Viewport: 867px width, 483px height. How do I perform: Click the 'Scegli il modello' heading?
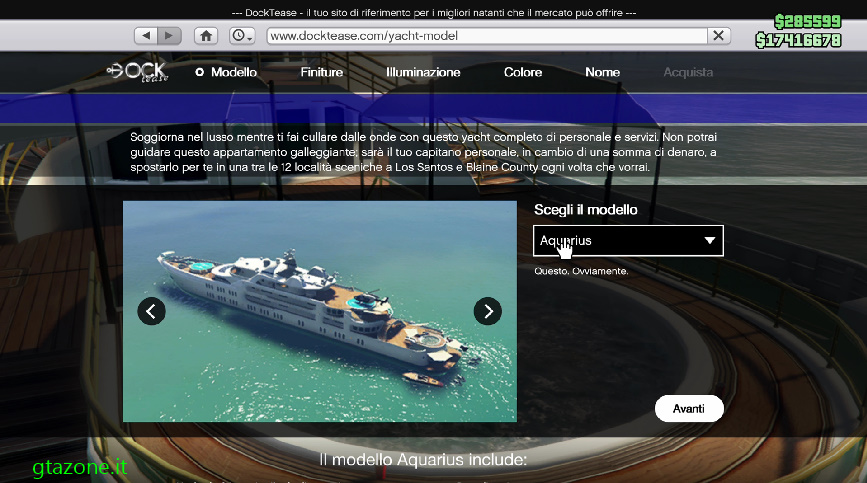point(586,210)
